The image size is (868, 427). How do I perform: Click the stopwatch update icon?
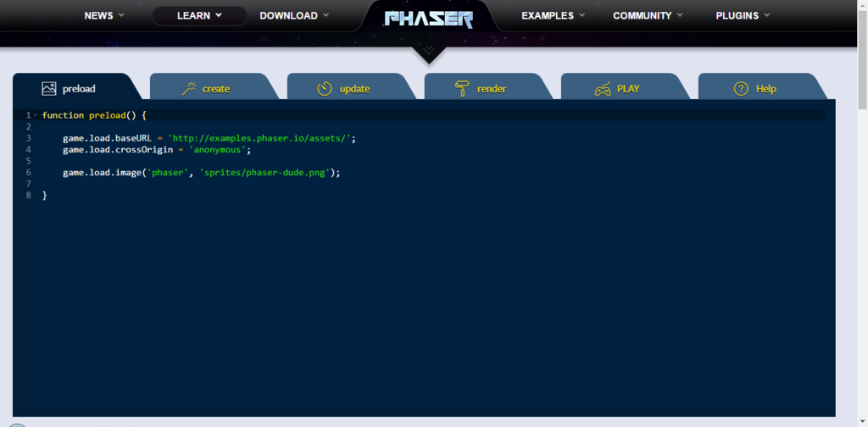pos(325,88)
